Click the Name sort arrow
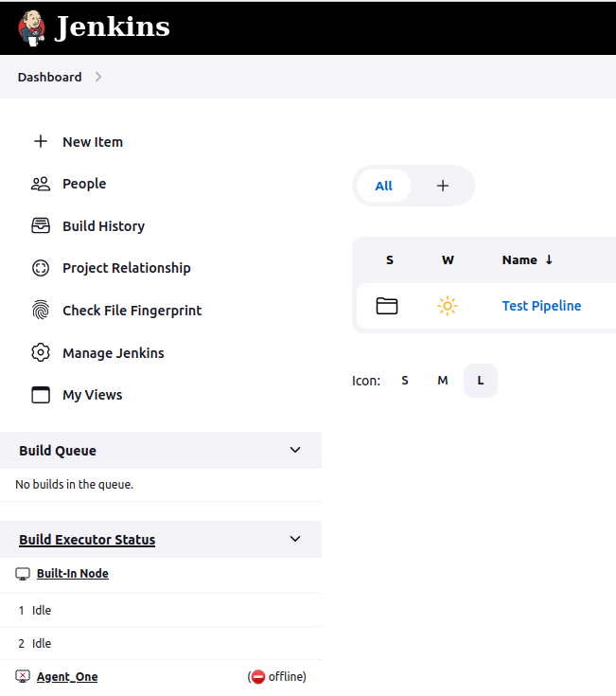The height and width of the screenshot is (696, 616). click(549, 259)
